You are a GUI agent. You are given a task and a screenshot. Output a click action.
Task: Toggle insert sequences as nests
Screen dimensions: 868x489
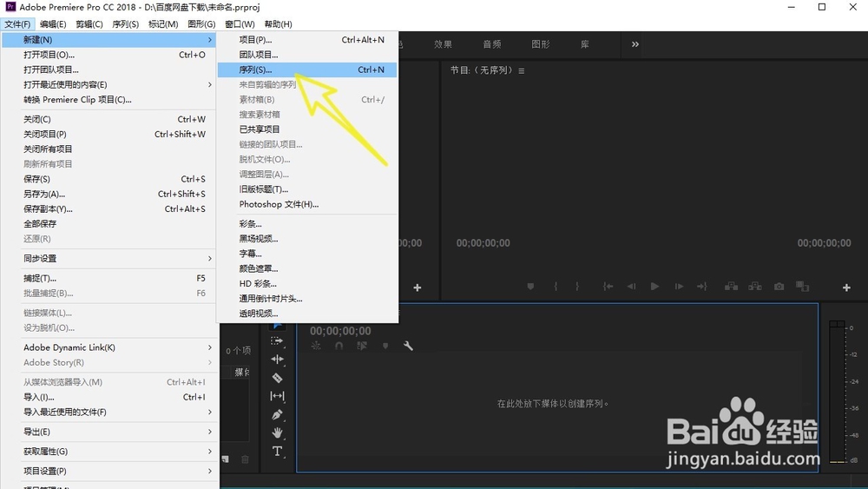click(316, 346)
